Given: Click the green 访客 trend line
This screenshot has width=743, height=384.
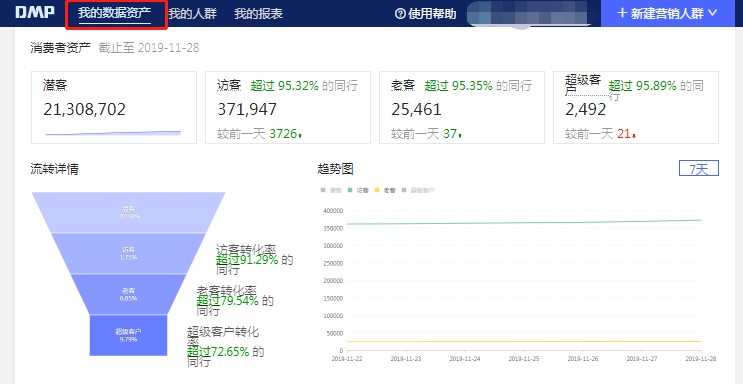Looking at the screenshot, I should pyautogui.click(x=523, y=222).
